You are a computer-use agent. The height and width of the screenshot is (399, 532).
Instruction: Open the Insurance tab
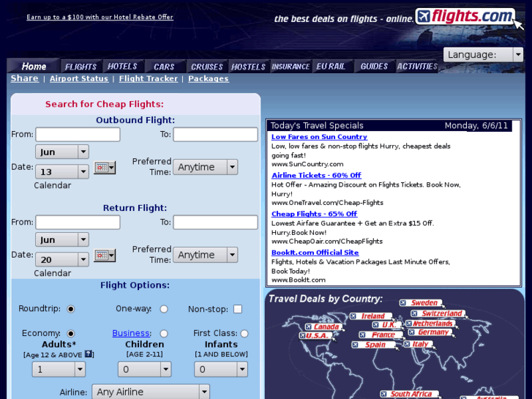291,67
